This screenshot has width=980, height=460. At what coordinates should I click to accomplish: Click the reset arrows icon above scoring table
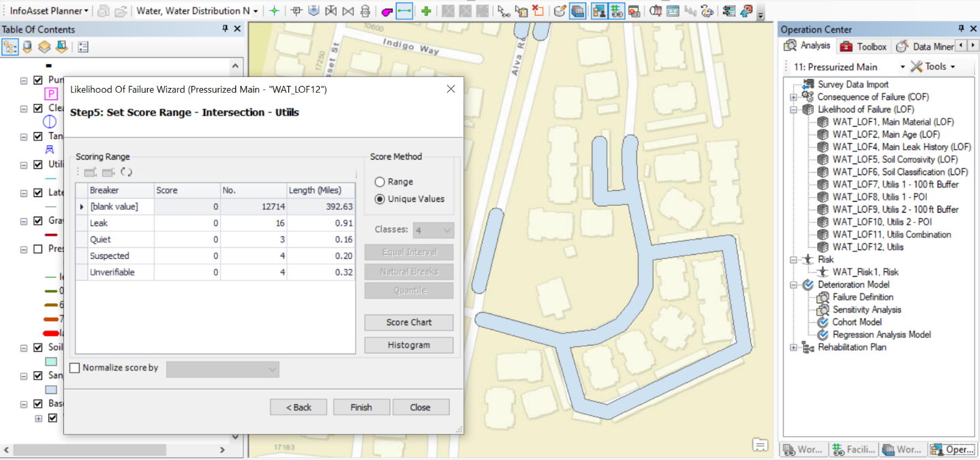126,172
